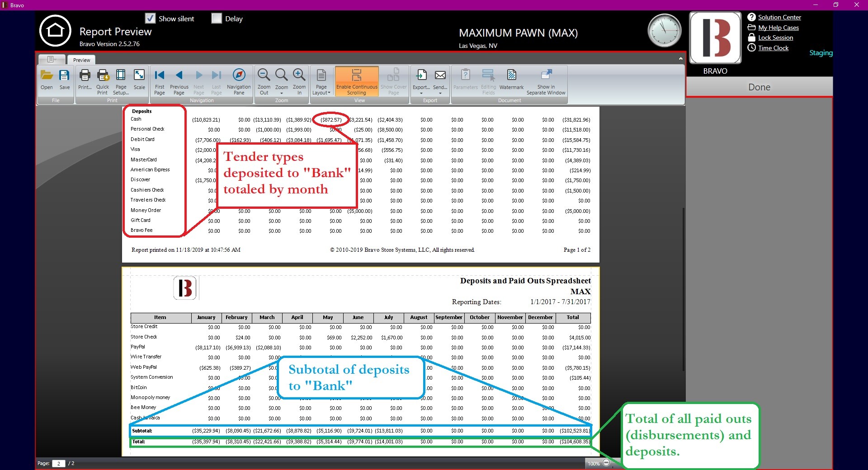Click Editing Fields icon

coord(488,81)
